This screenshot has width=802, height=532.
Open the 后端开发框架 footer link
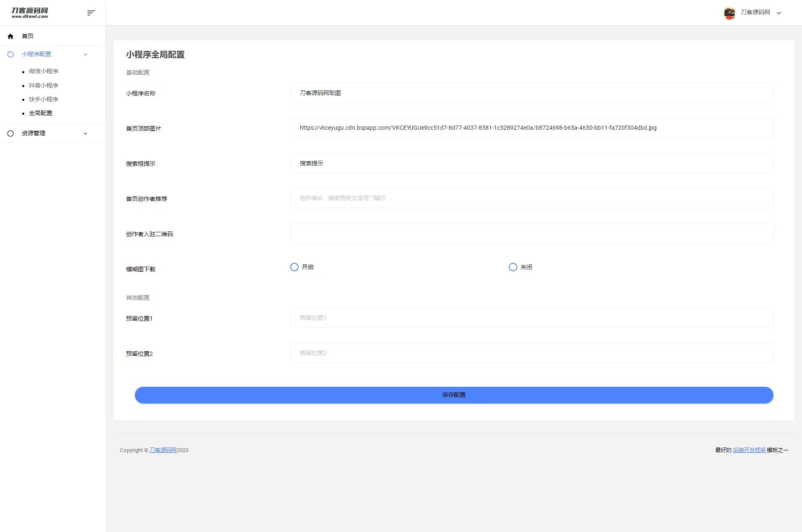(749, 450)
